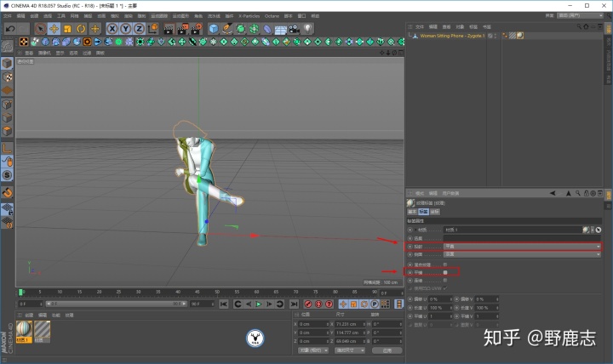Activate the Rotate tool in the top toolbar
Image resolution: width=613 pixels, height=364 pixels.
81,29
